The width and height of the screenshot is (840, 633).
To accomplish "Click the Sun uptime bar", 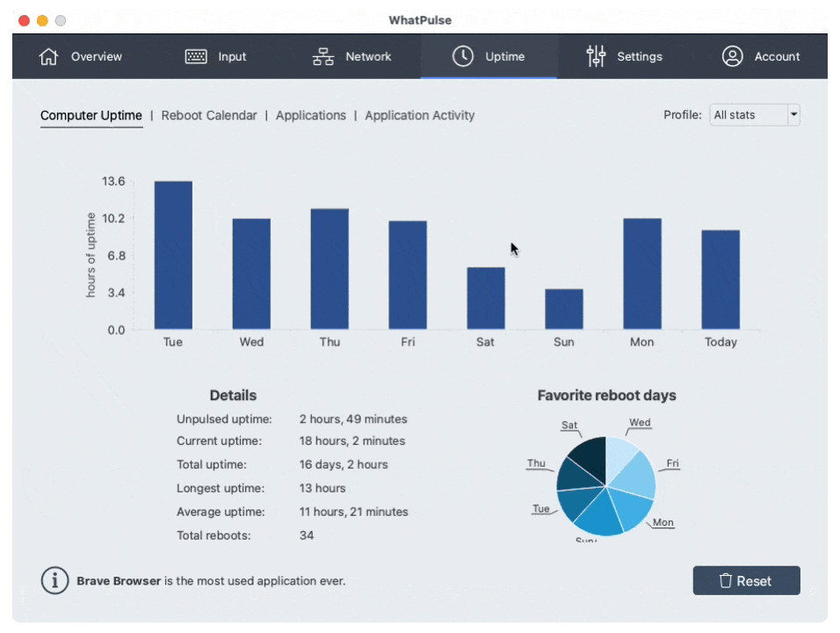I will (563, 308).
